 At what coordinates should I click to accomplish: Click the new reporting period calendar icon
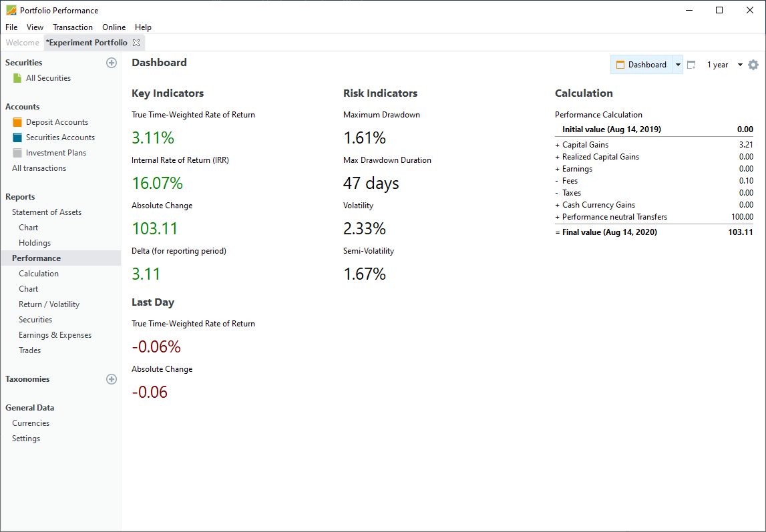pyautogui.click(x=691, y=65)
